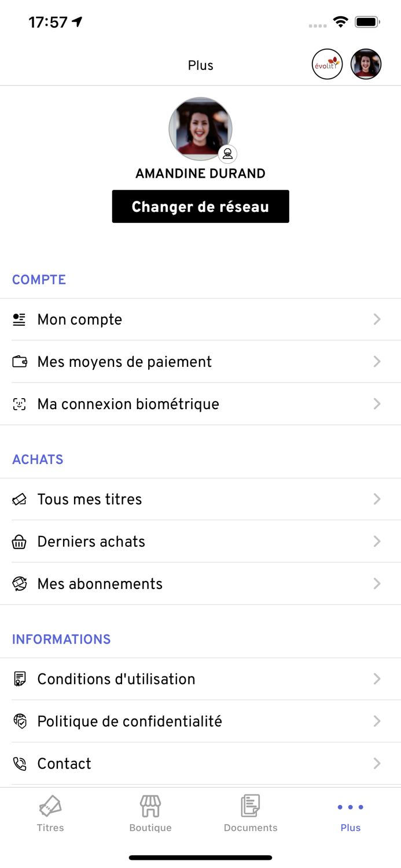This screenshot has height=868, width=401.
Task: Select the basket icon beside Derniers achats
Action: click(19, 541)
